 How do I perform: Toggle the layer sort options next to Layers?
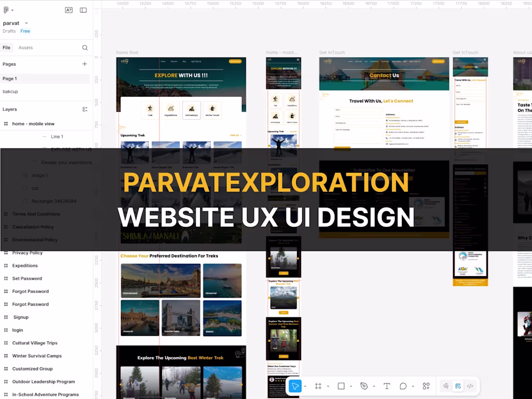click(x=85, y=109)
